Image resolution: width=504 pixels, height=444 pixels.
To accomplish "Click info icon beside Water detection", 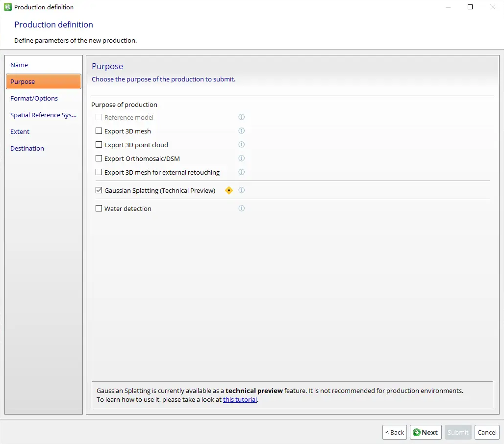I will click(x=241, y=209).
